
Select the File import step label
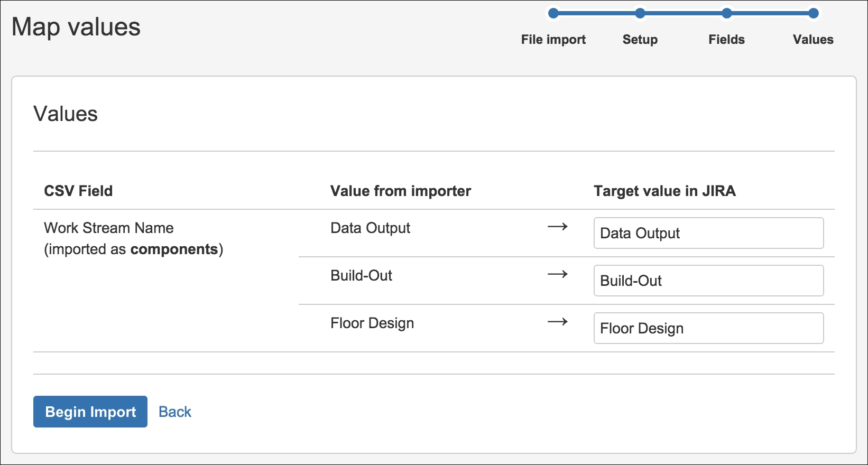pos(553,40)
